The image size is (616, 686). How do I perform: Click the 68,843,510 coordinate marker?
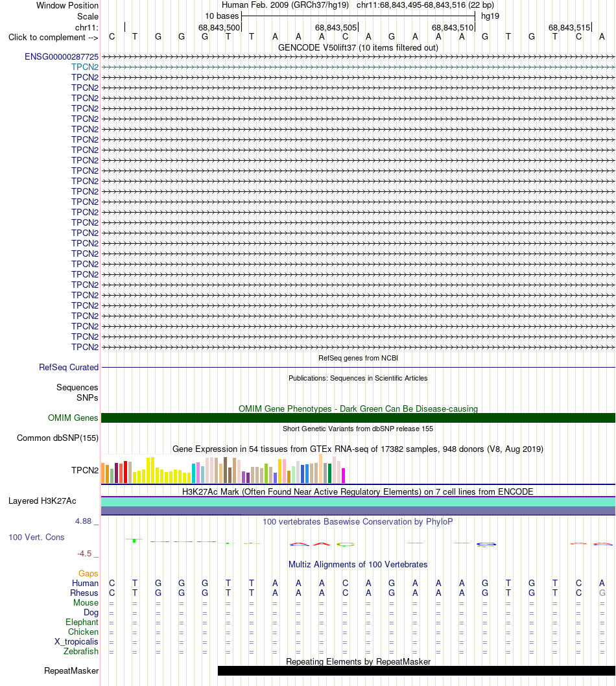pos(453,28)
